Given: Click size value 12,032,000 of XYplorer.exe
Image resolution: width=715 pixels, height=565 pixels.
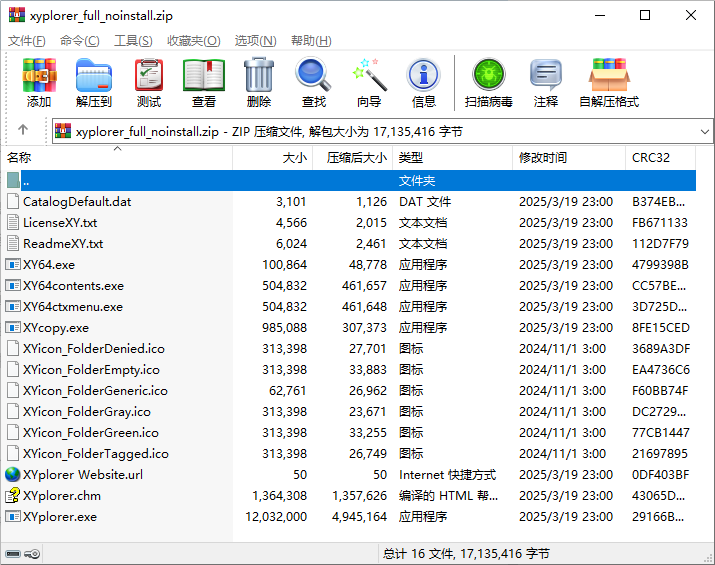Looking at the screenshot, I should [x=276, y=517].
